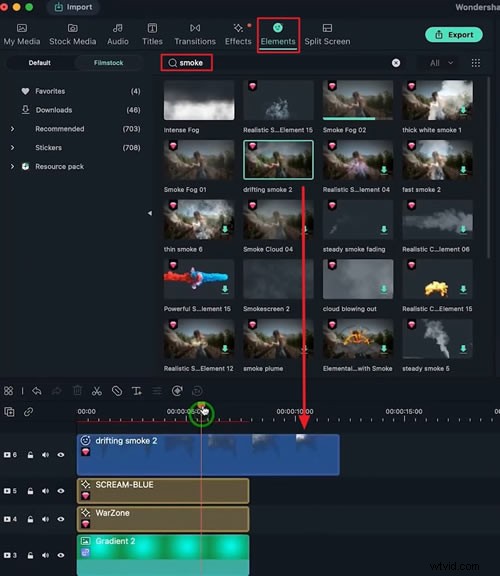Download the steady smoke fading element
Viewport: 500px width, 576px height.
click(384, 229)
